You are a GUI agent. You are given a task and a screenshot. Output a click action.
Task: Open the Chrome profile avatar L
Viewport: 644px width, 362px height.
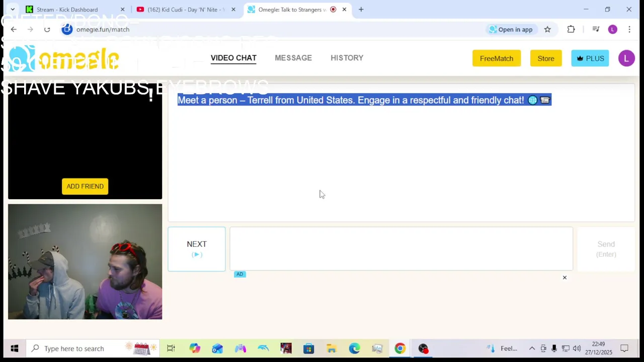(612, 30)
